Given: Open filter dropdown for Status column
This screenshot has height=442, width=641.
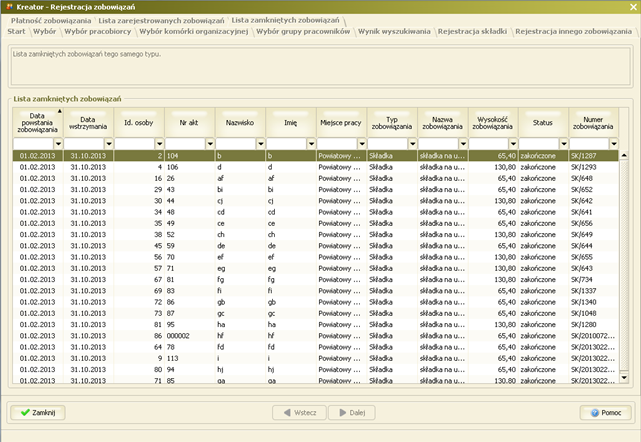Looking at the screenshot, I should [x=564, y=144].
